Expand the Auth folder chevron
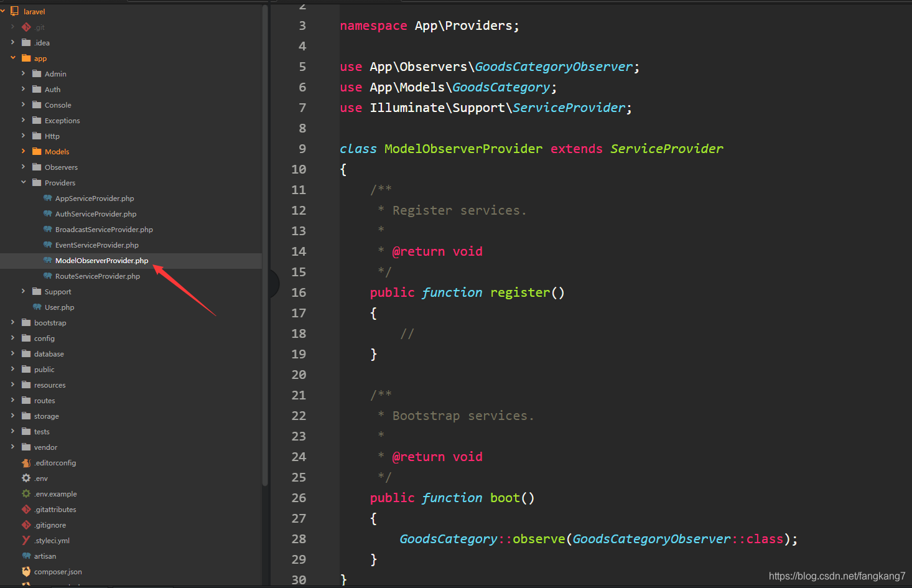The image size is (912, 588). (23, 89)
